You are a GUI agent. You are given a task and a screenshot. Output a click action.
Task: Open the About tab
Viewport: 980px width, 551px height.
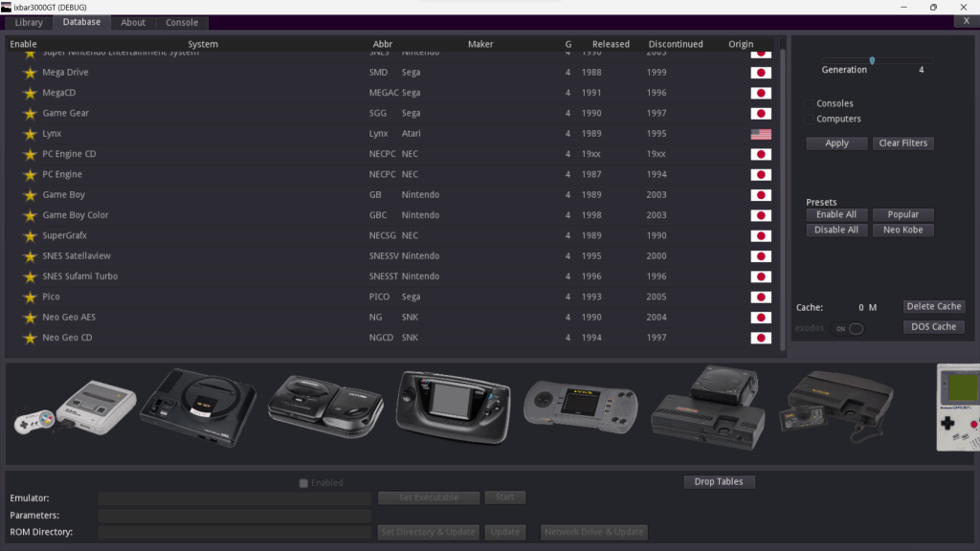(133, 22)
